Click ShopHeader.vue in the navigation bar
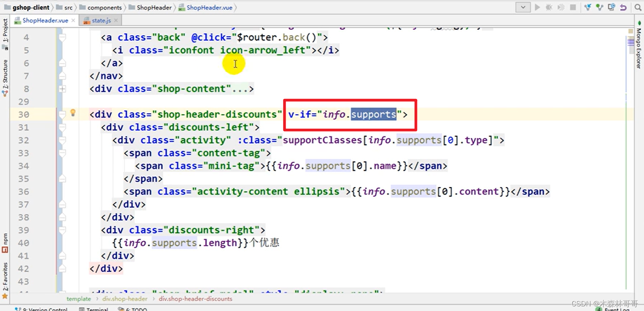Image resolution: width=644 pixels, height=311 pixels. tap(205, 7)
